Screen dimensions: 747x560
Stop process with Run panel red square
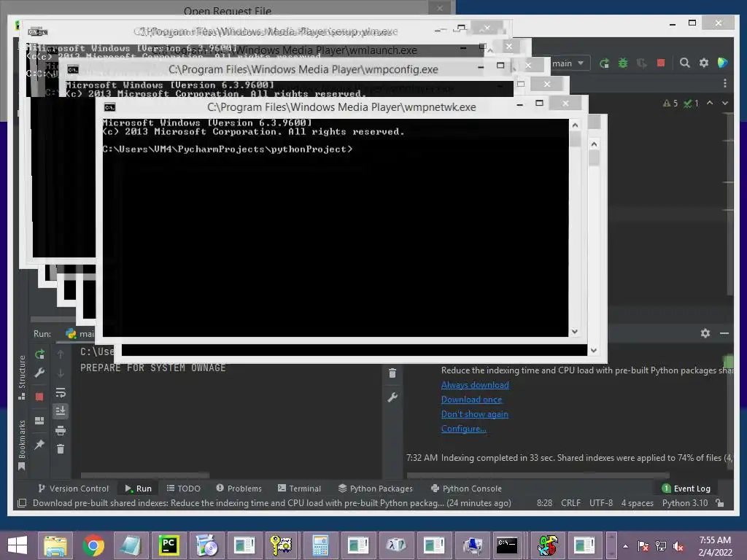(x=39, y=397)
